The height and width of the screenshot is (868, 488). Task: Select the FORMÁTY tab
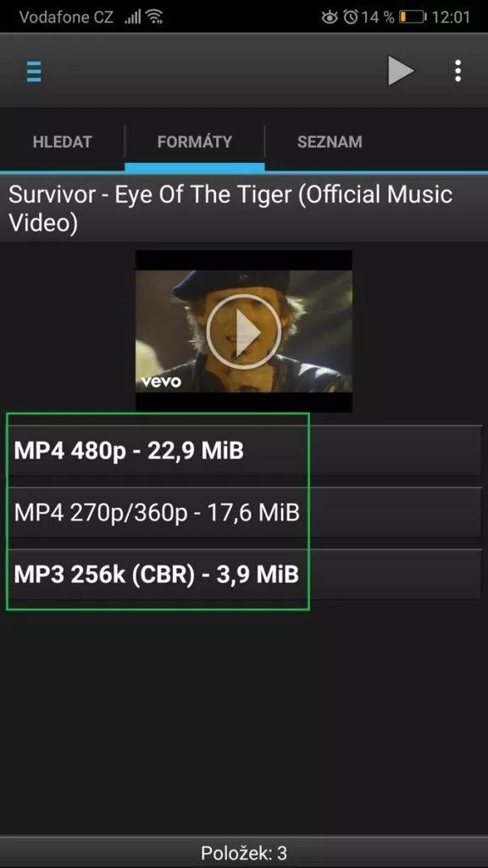click(195, 142)
